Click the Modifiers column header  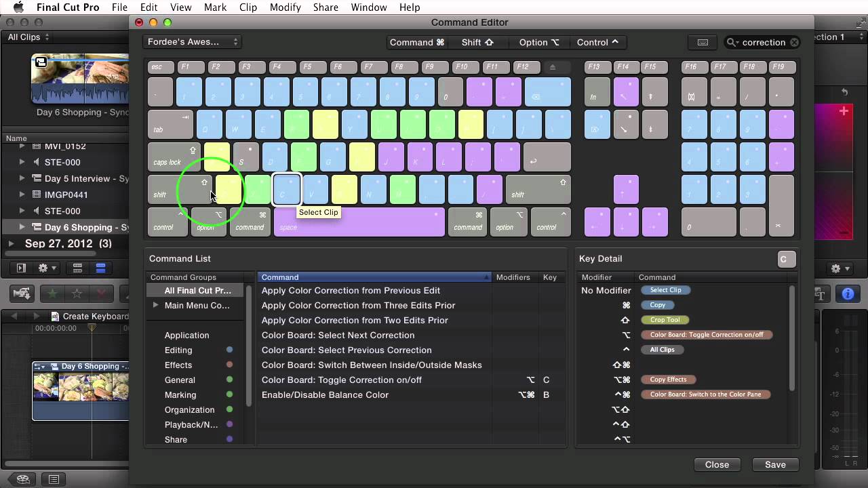coord(513,277)
